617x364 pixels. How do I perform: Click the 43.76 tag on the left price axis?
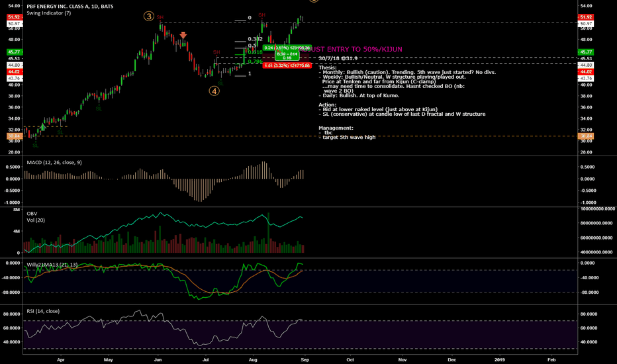(14, 78)
